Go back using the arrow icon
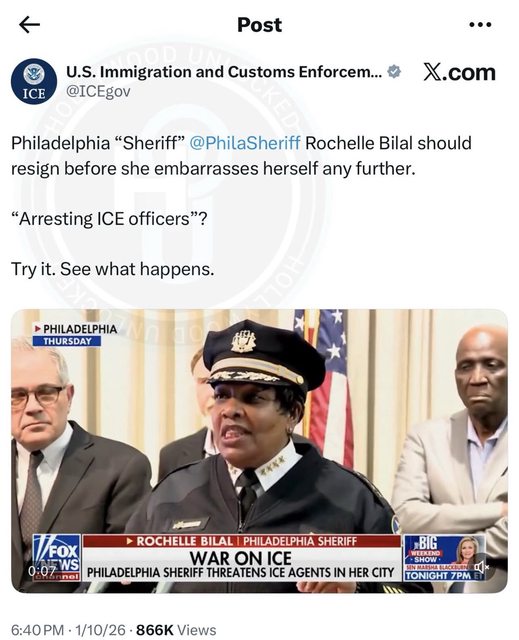The height and width of the screenshot is (640, 519). 29,25
